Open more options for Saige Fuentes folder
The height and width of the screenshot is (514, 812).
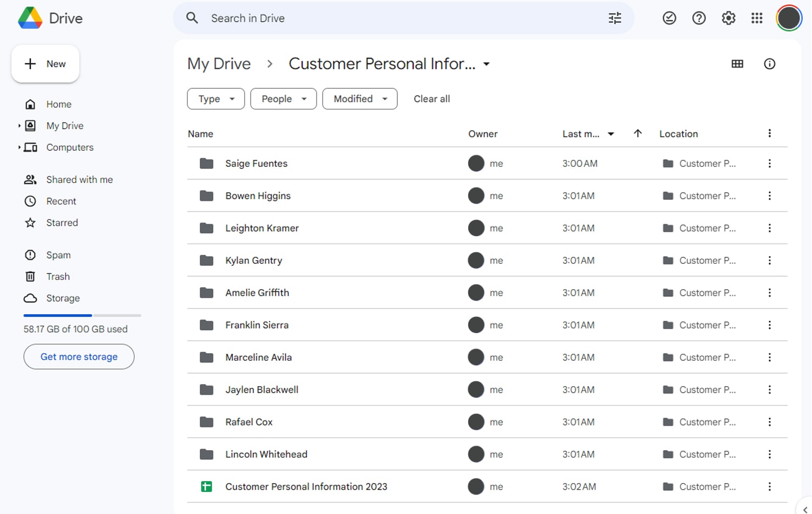pyautogui.click(x=769, y=163)
